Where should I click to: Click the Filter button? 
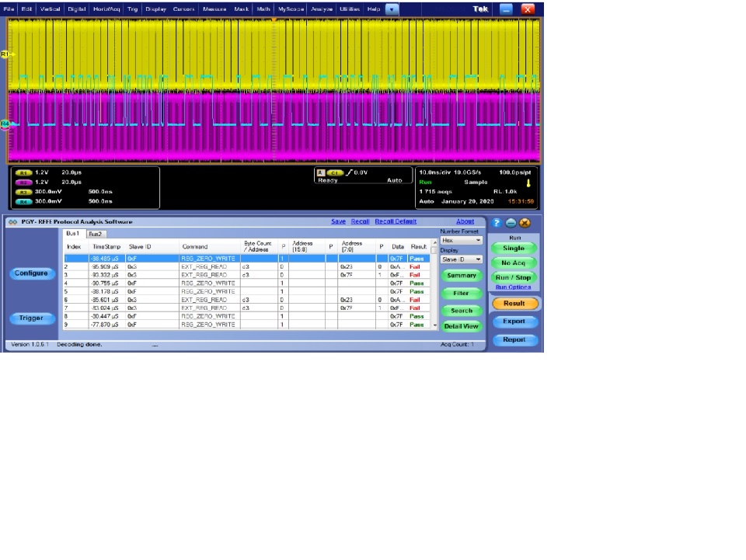[x=462, y=294]
